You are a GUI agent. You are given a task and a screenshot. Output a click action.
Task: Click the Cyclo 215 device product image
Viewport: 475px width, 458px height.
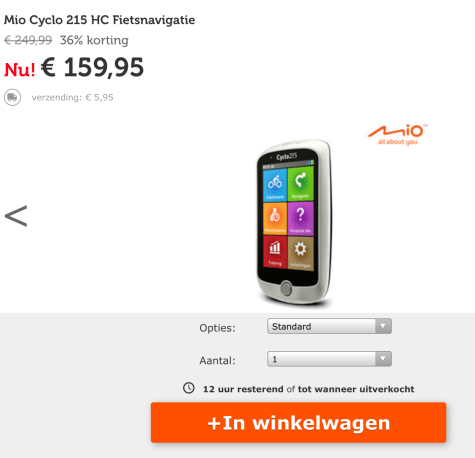295,222
